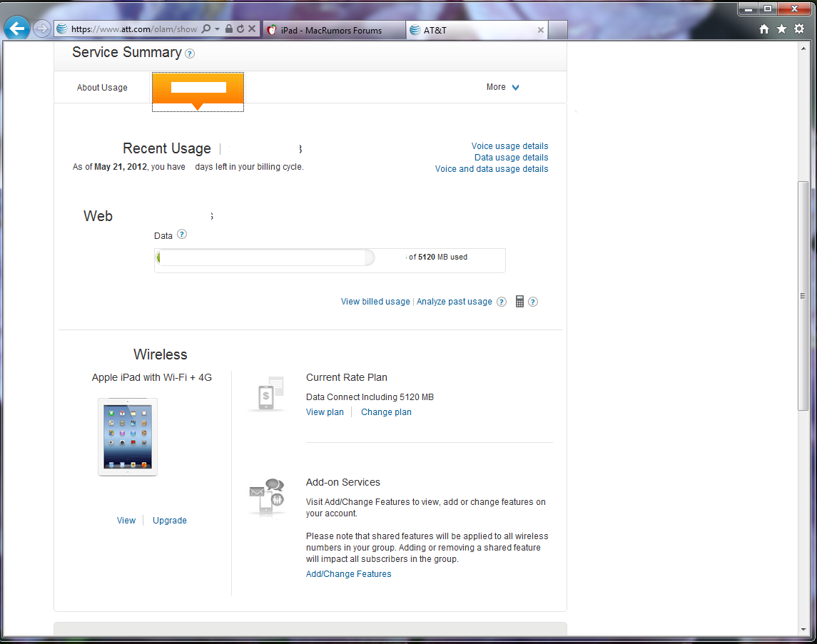Image resolution: width=817 pixels, height=644 pixels.
Task: Open Data usage details link
Action: pos(511,158)
